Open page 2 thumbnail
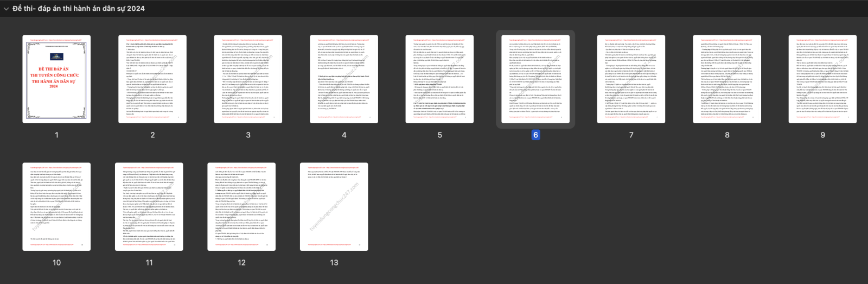This screenshot has width=868, height=284. 152,79
